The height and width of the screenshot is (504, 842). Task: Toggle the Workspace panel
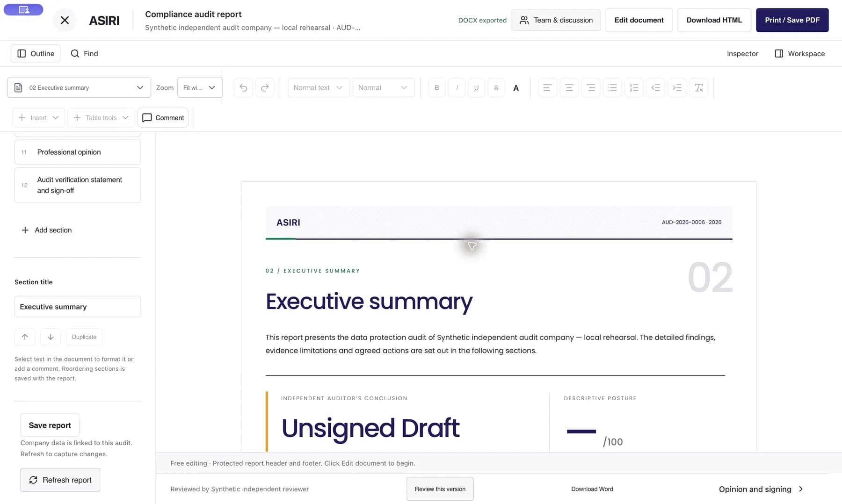[x=800, y=53]
